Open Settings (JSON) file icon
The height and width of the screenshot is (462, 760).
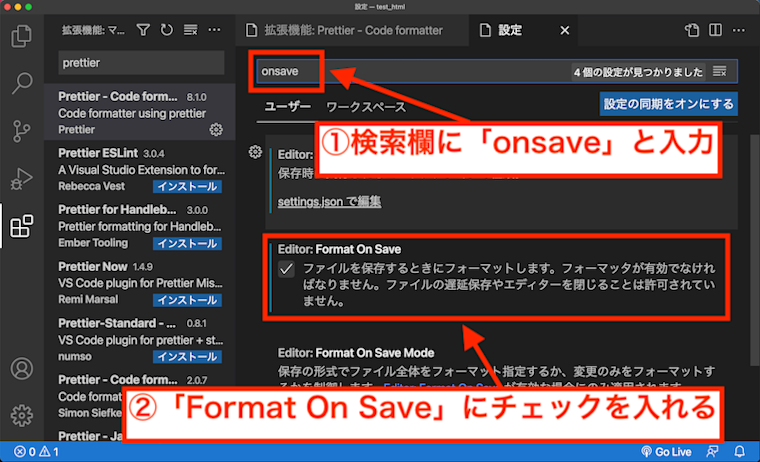pyautogui.click(x=692, y=31)
